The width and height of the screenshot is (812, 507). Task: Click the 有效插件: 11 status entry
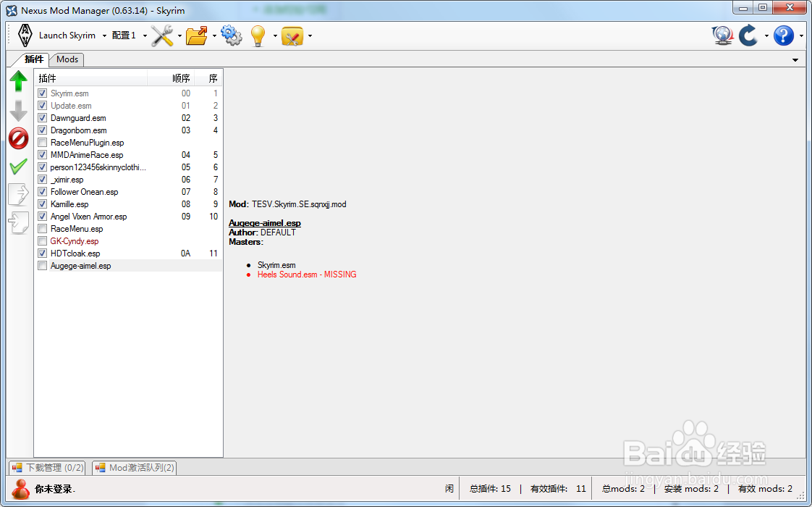tap(558, 488)
